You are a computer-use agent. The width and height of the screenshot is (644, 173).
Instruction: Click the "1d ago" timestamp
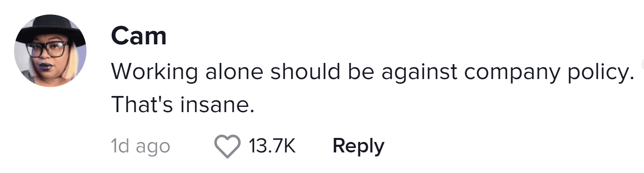click(140, 146)
